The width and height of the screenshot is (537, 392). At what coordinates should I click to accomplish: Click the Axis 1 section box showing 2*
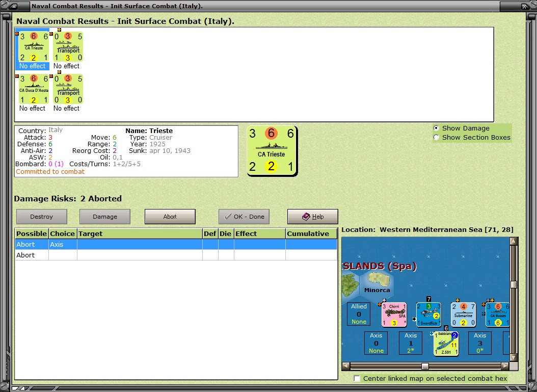pyautogui.click(x=410, y=343)
